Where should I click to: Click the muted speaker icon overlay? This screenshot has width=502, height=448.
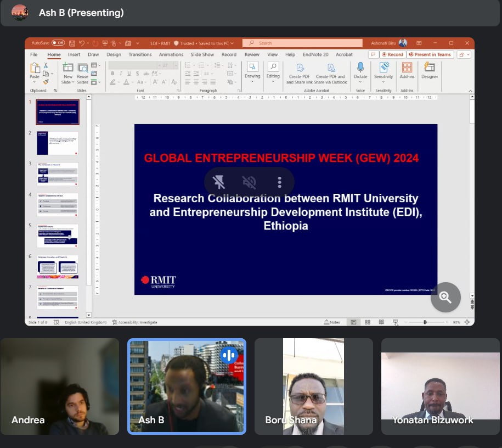point(249,182)
